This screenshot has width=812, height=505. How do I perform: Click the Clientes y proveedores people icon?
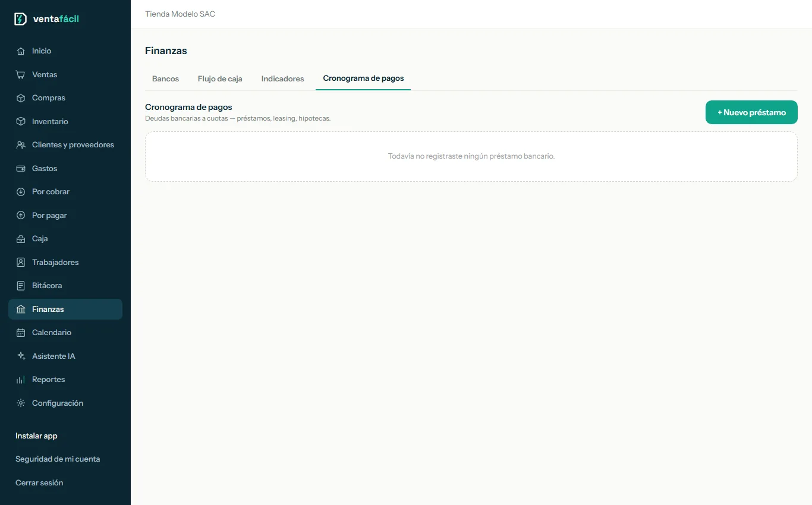pyautogui.click(x=21, y=145)
